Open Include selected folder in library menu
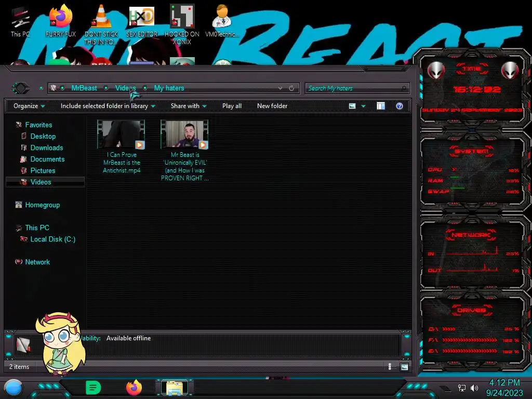Image resolution: width=532 pixels, height=399 pixels. pyautogui.click(x=108, y=106)
